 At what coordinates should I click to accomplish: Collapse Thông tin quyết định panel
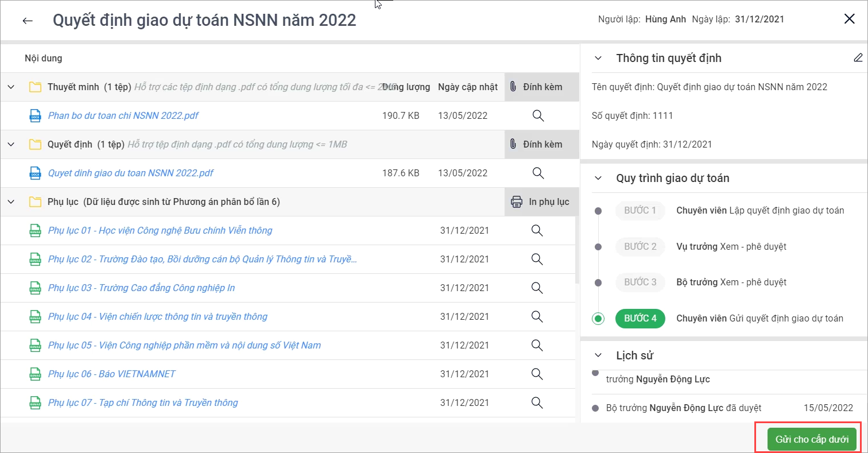click(598, 58)
